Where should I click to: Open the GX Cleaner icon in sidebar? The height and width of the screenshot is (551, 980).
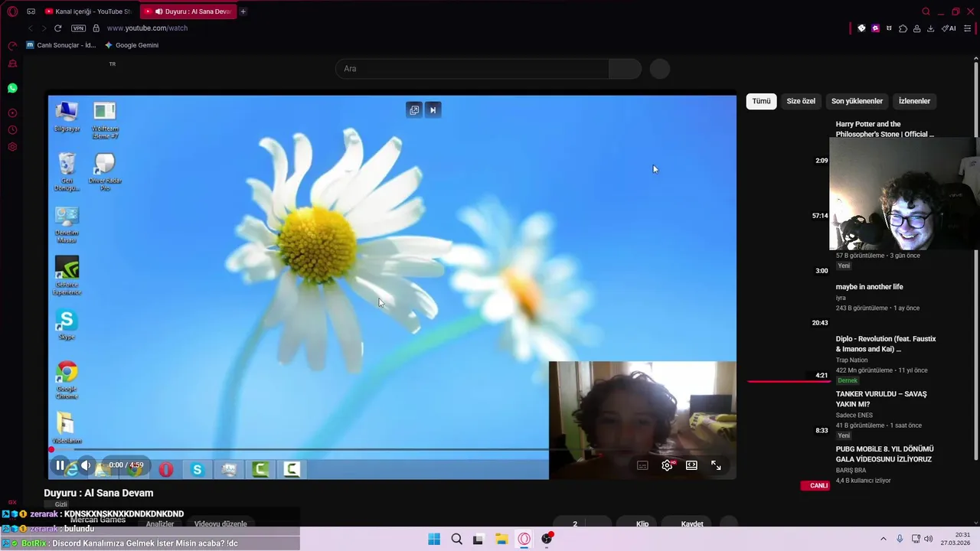12,64
